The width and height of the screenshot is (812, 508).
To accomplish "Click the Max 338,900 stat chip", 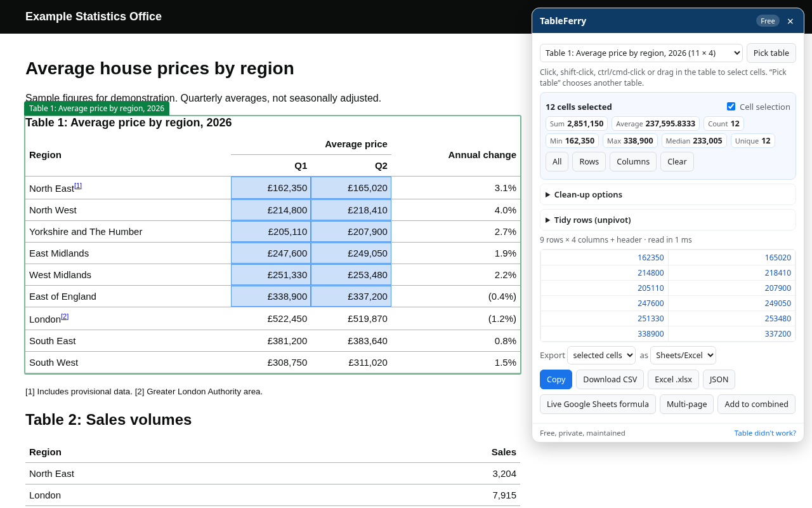I will click(630, 141).
